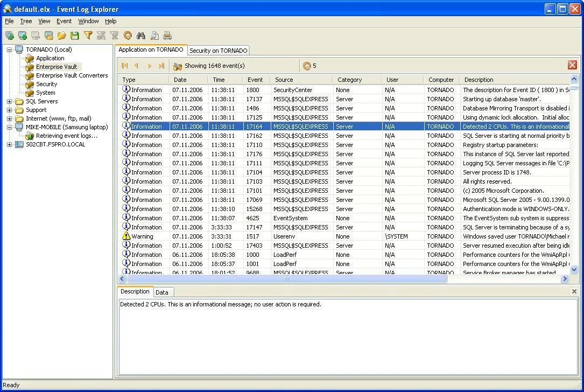This screenshot has height=392, width=584.
Task: Expand the Internet (www, ftp, mail) folder
Action: [x=9, y=118]
